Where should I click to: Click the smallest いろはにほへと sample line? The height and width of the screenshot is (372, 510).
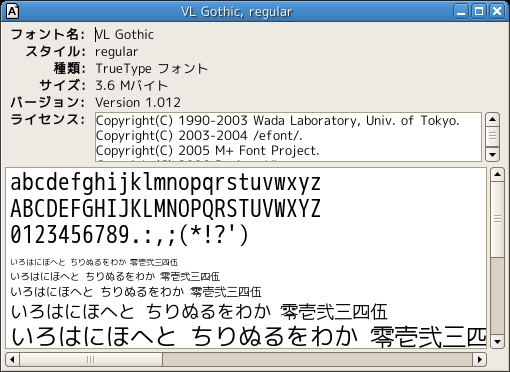click(94, 263)
